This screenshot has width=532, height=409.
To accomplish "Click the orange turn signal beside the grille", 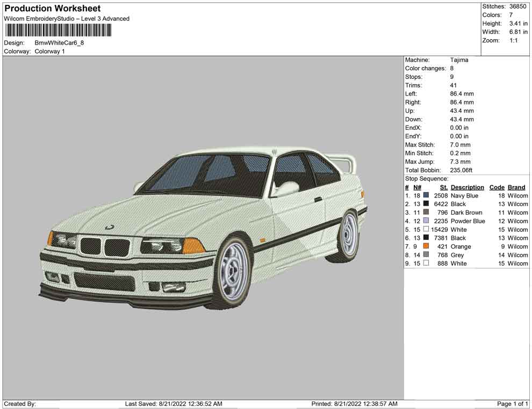I will pyautogui.click(x=193, y=246).
